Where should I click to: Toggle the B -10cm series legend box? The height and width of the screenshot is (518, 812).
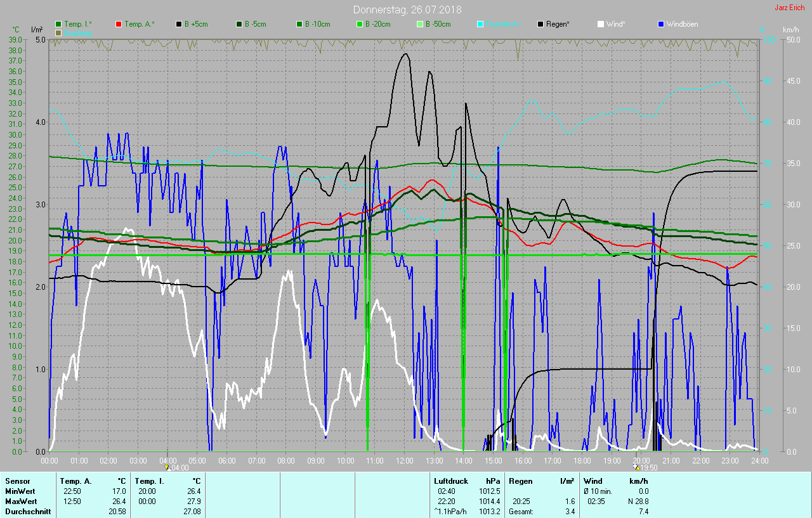[299, 24]
